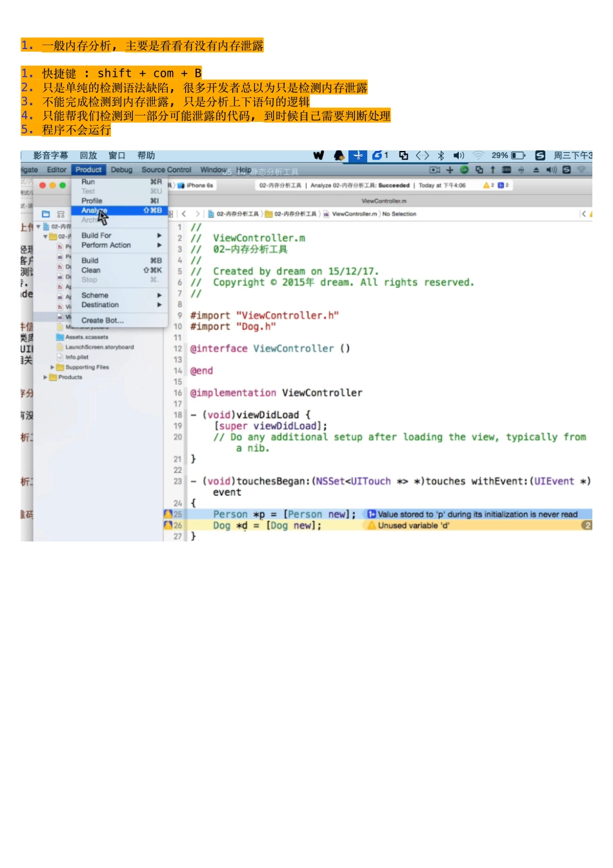Screen dimensions: 613x868
Task: Click the Bluetooth icon in menu bar
Action: [x=441, y=156]
